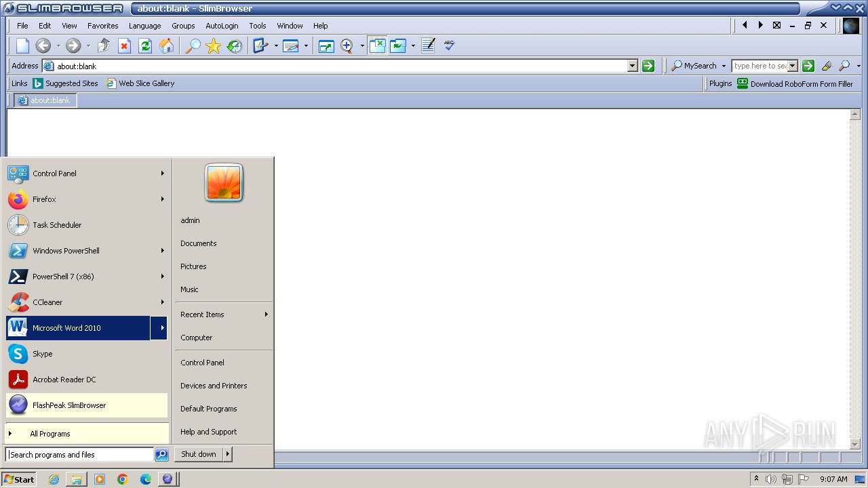Open Favorites with the star icon
Screen dimensions: 868x488
point(214,45)
